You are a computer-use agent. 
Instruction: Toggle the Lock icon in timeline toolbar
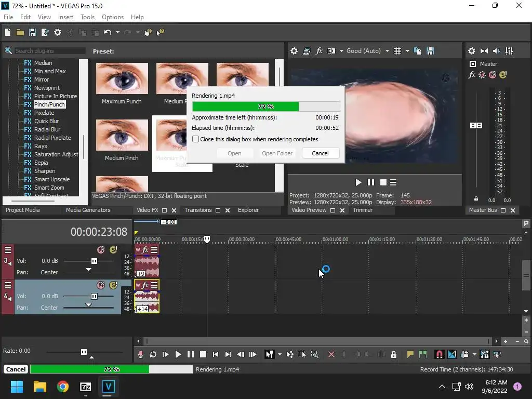tap(394, 354)
